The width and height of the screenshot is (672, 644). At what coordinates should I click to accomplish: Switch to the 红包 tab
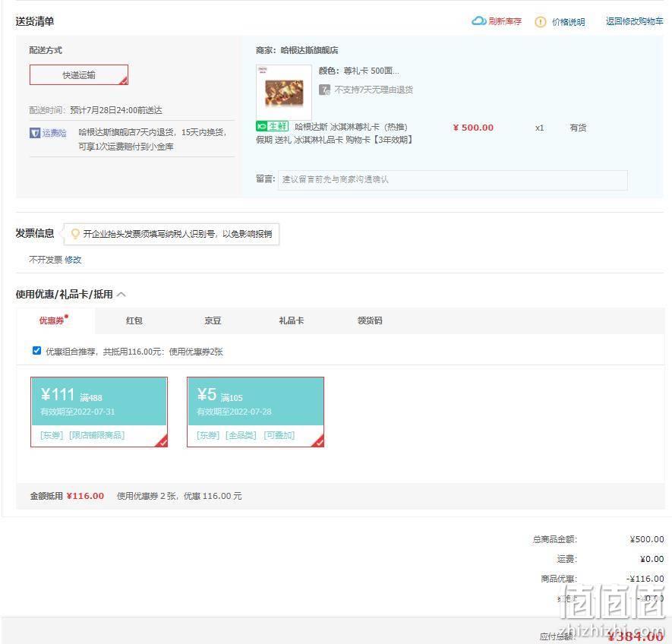(134, 320)
